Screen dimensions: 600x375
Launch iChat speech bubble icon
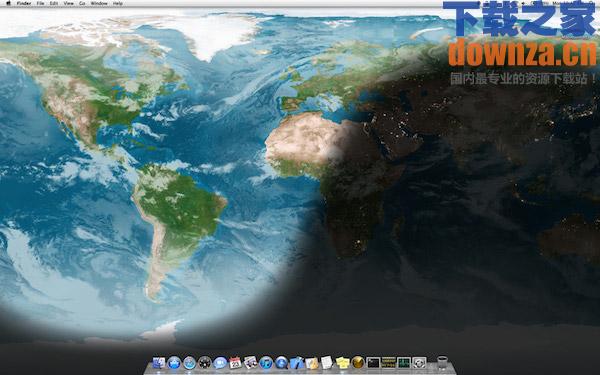(220, 362)
